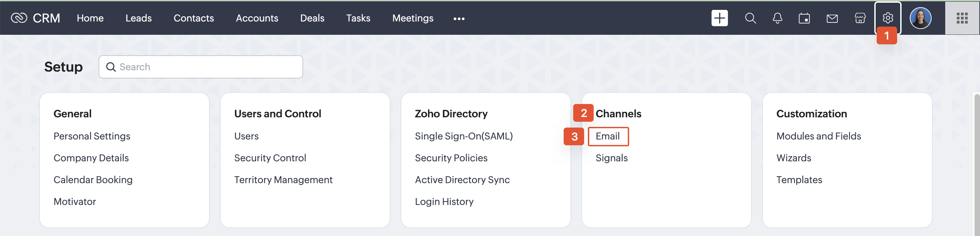Open the mail envelope icon

click(x=832, y=18)
